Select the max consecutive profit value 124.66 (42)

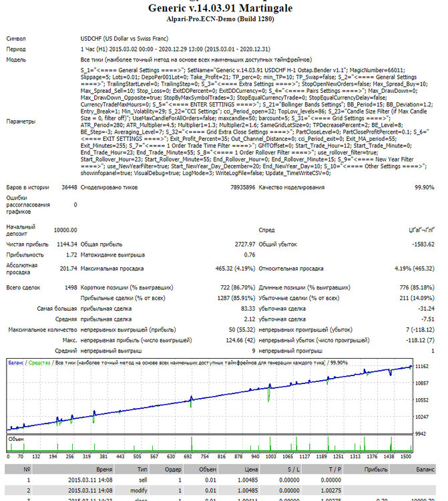[240, 340]
